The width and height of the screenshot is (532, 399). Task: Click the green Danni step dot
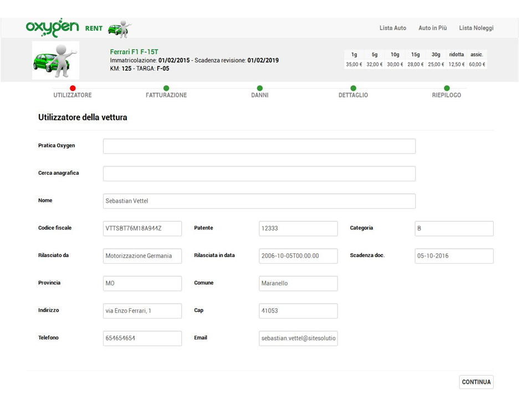(x=260, y=88)
